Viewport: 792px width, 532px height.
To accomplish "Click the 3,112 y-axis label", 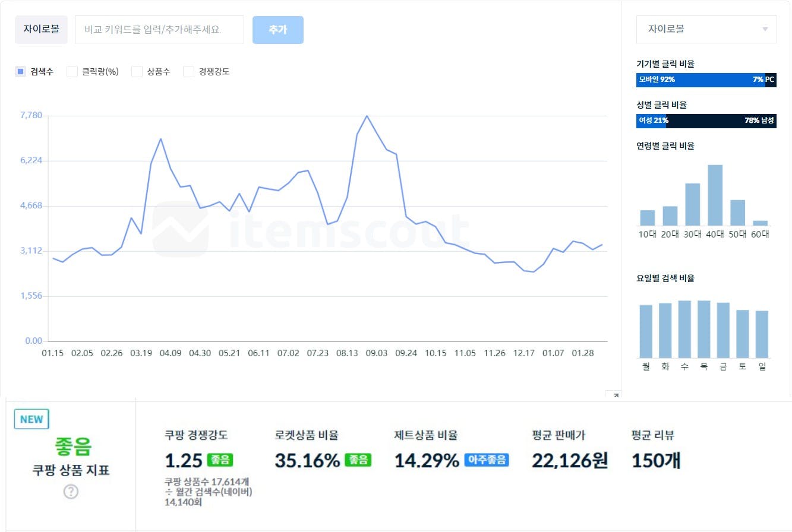I will click(x=31, y=251).
